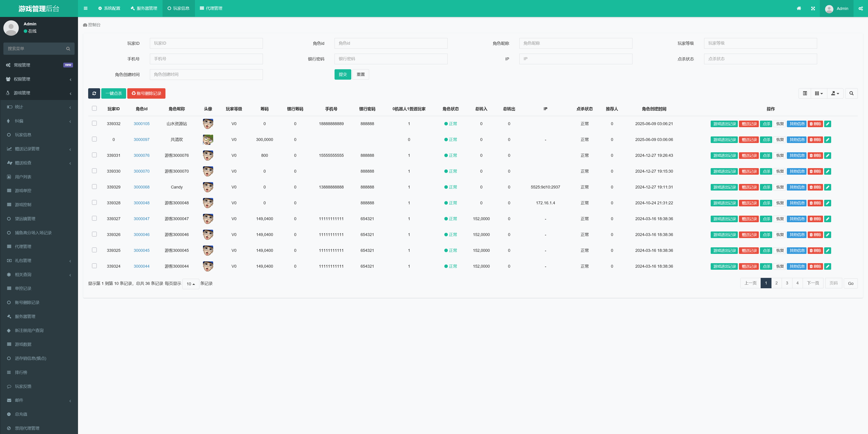Open the columns visibility dropdown
The image size is (868, 434).
click(x=818, y=93)
